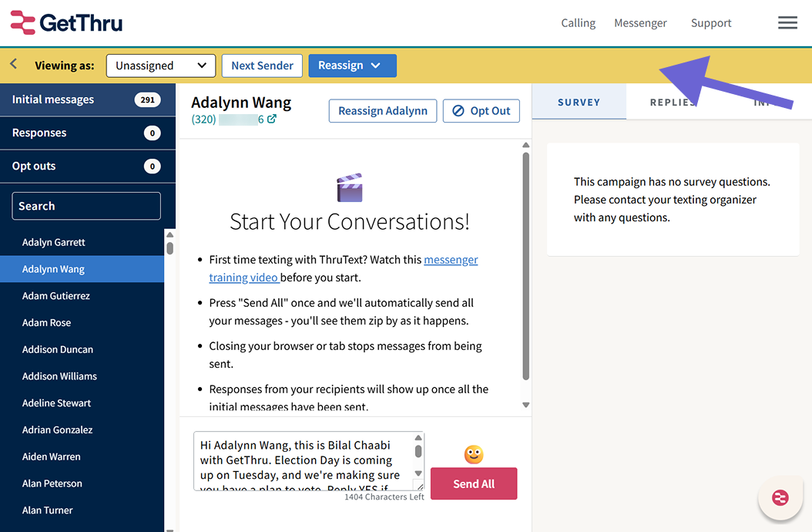This screenshot has height=532, width=812.
Task: Select contact Aiden Warren
Action: tap(82, 456)
